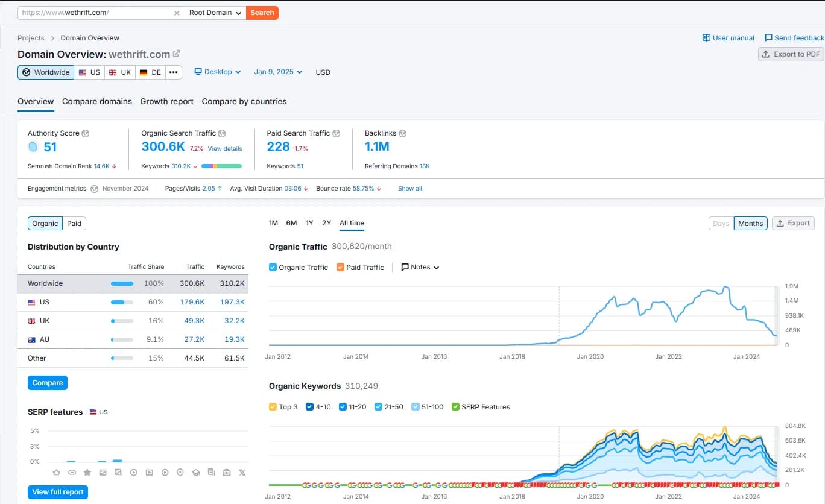Click View full report button
The width and height of the screenshot is (825, 504).
(58, 492)
